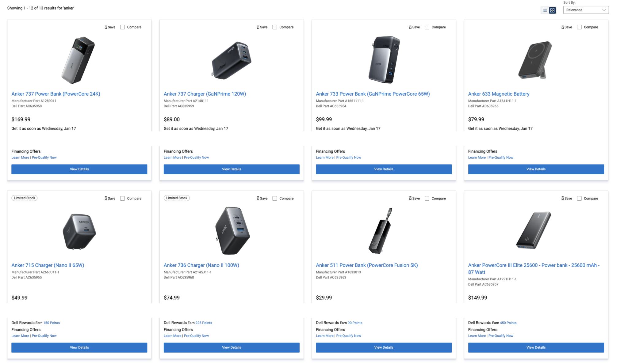Switch to list view layout icon
The image size is (628, 364).
pos(545,10)
